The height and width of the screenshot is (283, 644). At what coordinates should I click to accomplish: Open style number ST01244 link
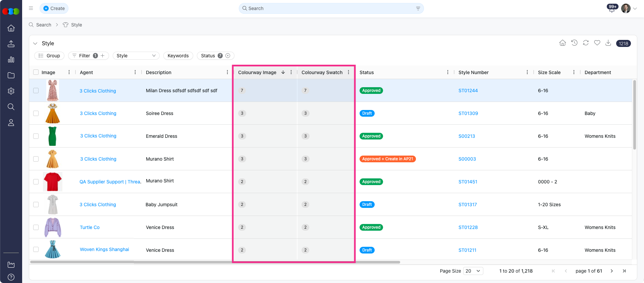point(468,91)
